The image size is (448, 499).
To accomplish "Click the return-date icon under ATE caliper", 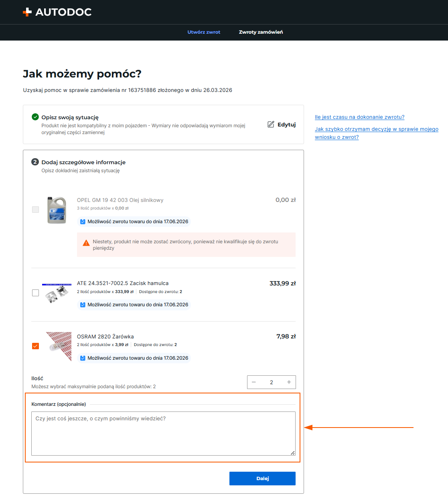I will (83, 305).
